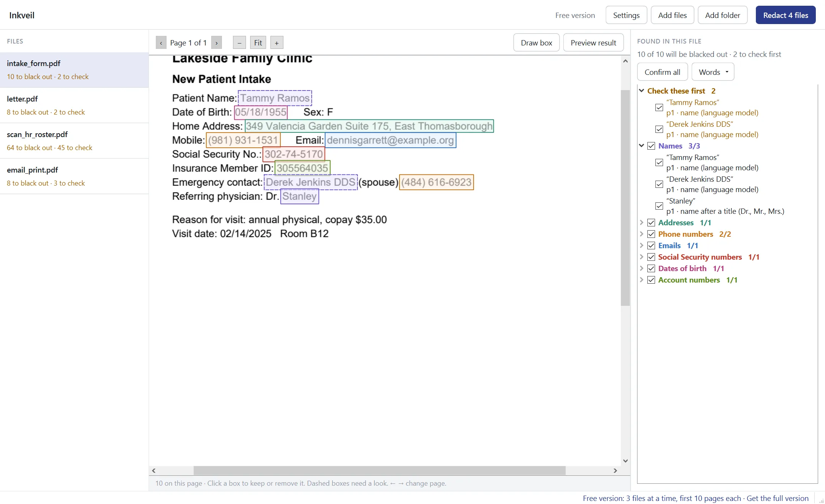Click the Names 3/3 group label
The width and height of the screenshot is (825, 504).
pyautogui.click(x=679, y=146)
